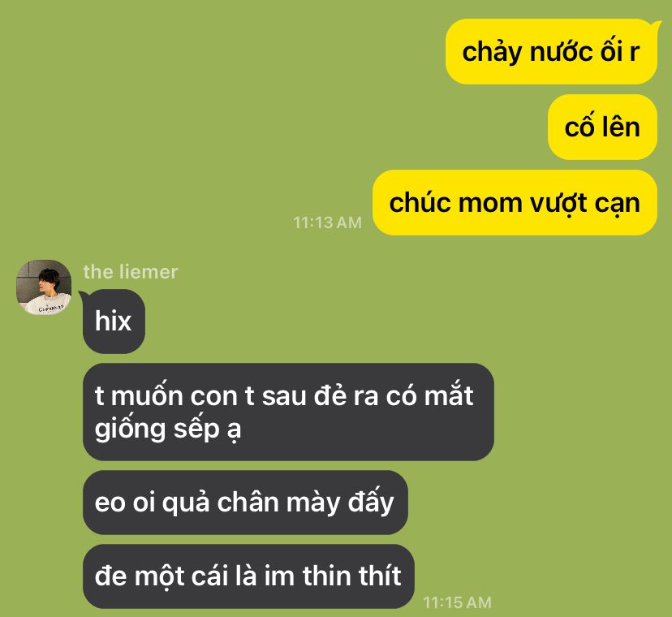The height and width of the screenshot is (617, 672).
Task: Click the 11:13 AM timestamp
Action: click(x=327, y=222)
